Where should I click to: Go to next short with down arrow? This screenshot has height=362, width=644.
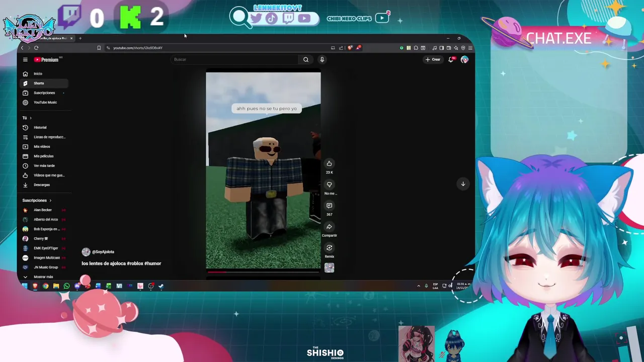pyautogui.click(x=463, y=184)
